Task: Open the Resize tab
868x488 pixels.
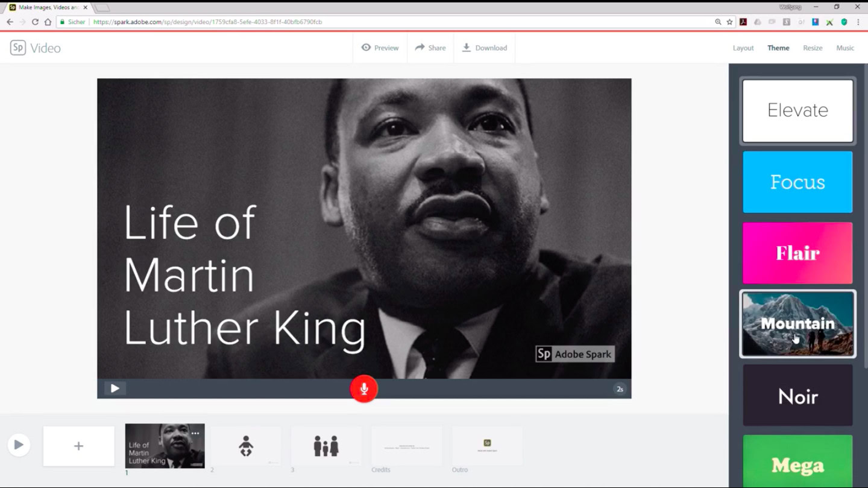Action: click(x=812, y=48)
